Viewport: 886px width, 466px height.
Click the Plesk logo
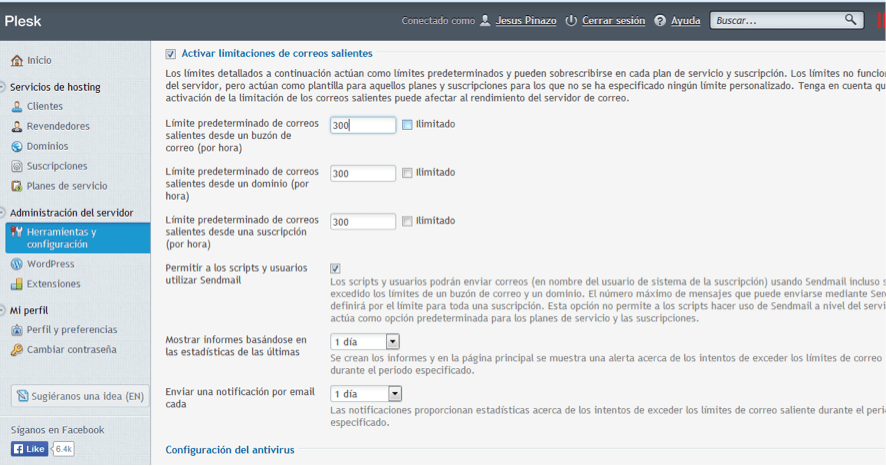(x=23, y=21)
